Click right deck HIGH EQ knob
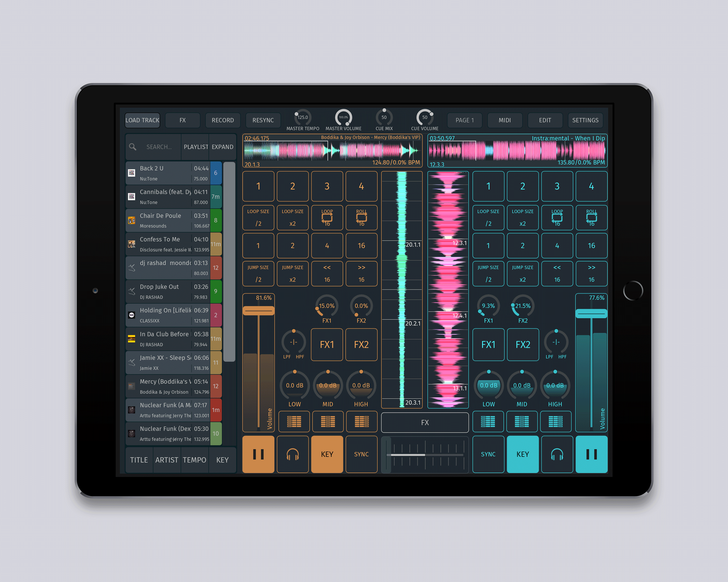The image size is (728, 582). tap(555, 385)
